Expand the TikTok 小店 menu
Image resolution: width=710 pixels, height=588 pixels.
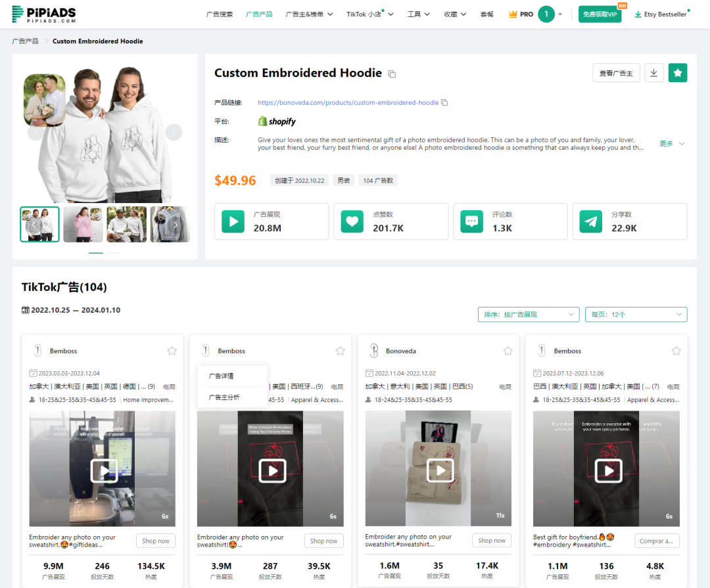pyautogui.click(x=370, y=14)
